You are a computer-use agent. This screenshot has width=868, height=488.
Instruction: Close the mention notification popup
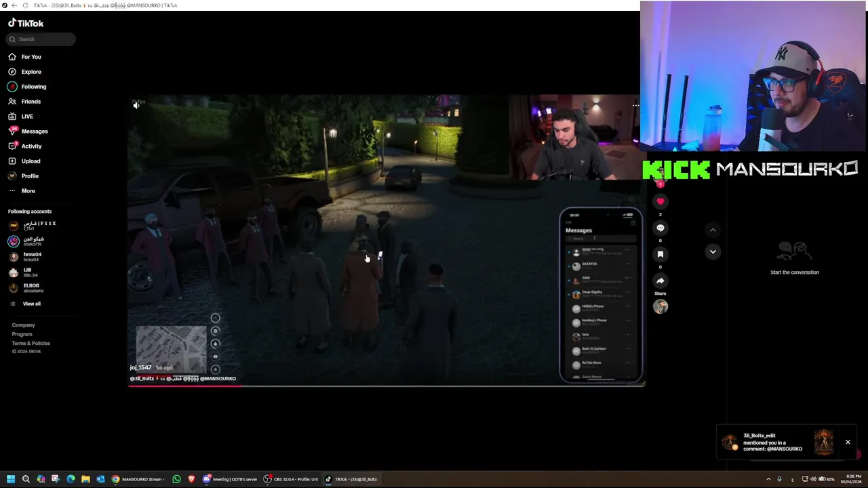click(x=848, y=442)
